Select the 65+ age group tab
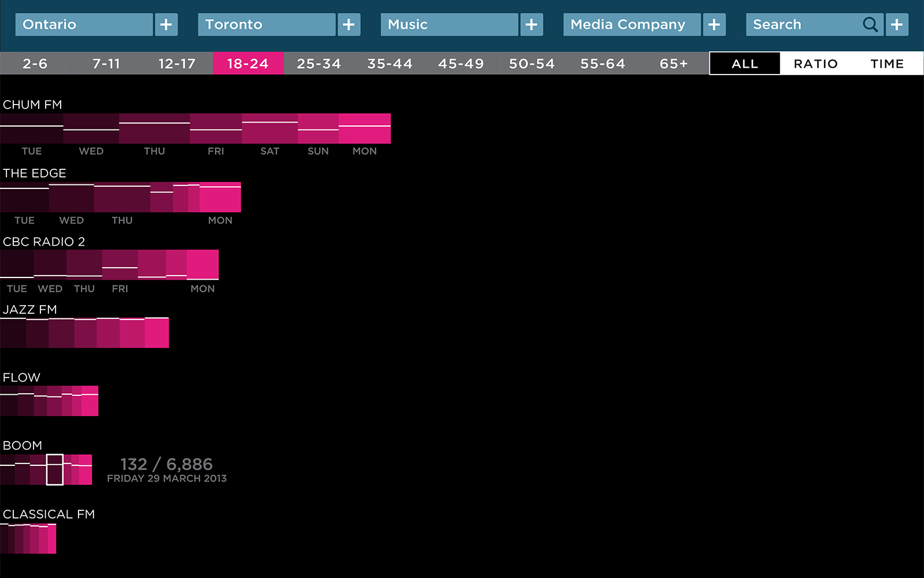Screen dimensions: 924x578 coord(673,64)
